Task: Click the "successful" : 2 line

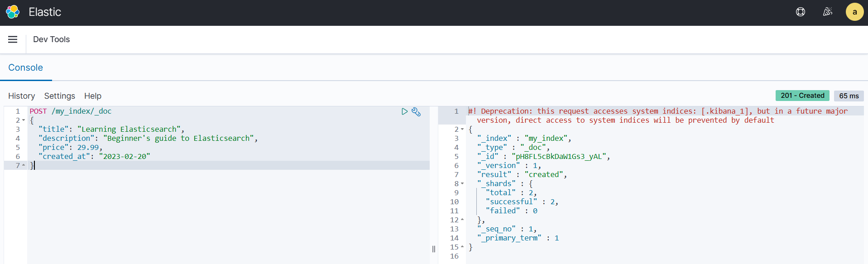Action: tap(522, 202)
